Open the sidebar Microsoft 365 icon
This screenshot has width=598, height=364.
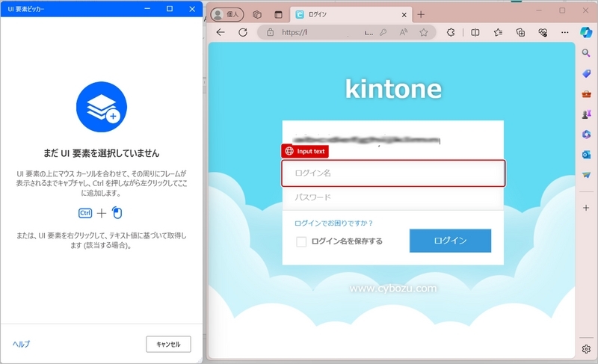pyautogui.click(x=586, y=135)
